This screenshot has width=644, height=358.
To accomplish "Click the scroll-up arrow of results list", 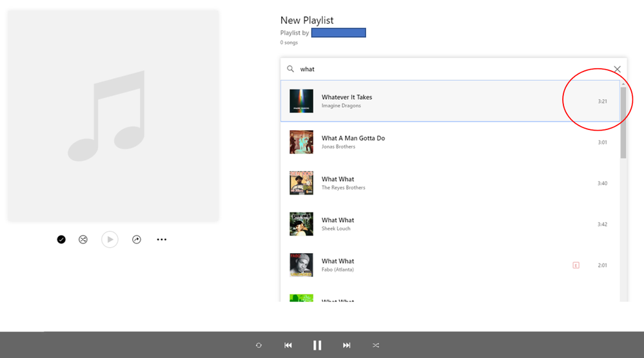I will [623, 84].
